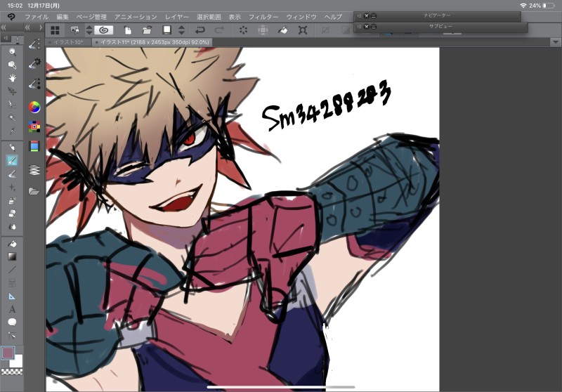The width and height of the screenshot is (562, 392).
Task: Select the イラスト11 canvas tab
Action: (152, 42)
